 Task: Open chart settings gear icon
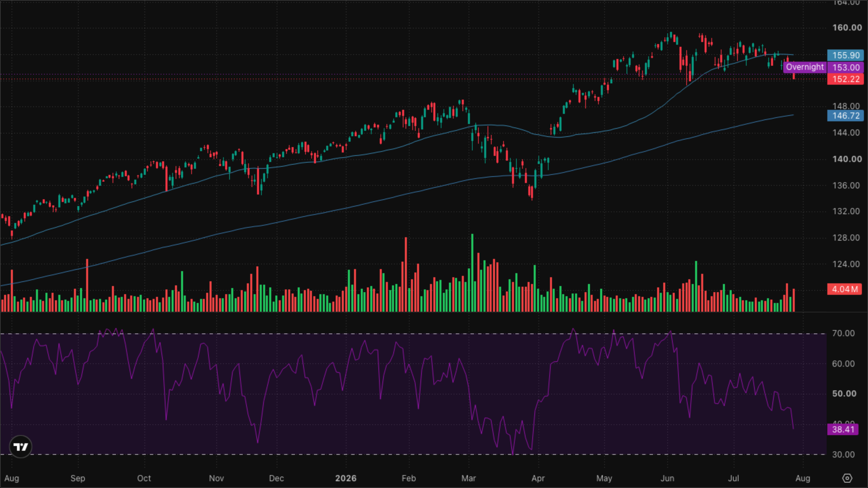point(847,478)
